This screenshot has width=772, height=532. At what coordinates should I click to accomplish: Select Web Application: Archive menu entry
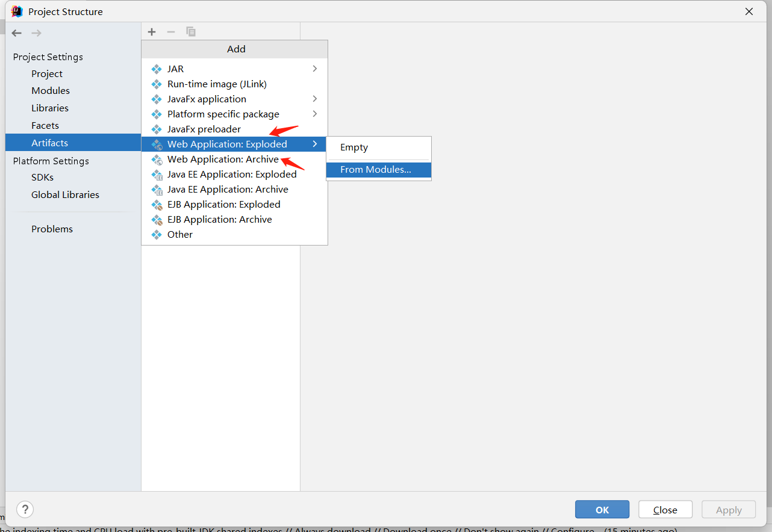(235, 159)
